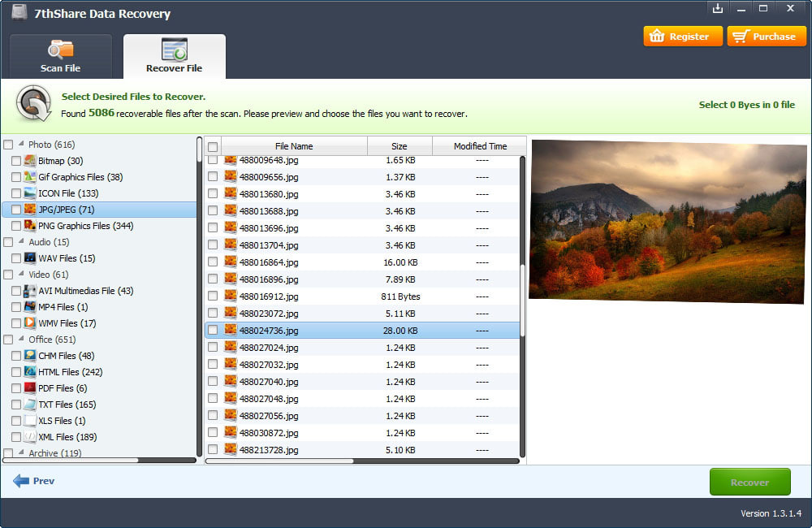Select the 488027024.jpg file row
812x528 pixels.
[x=362, y=347]
